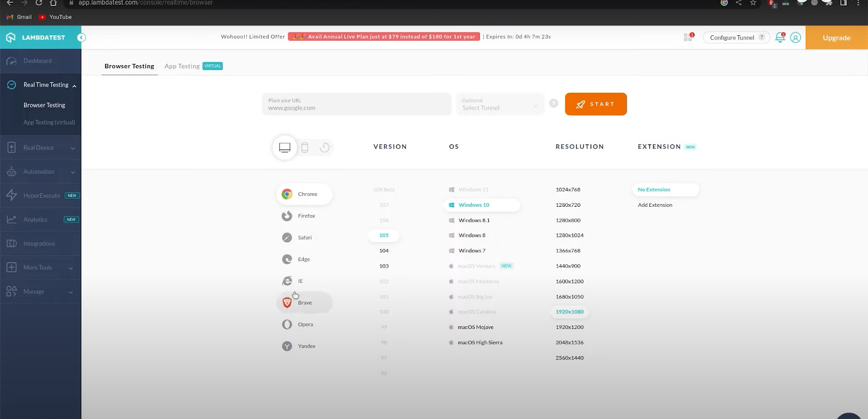
Task: Select Windows 10 operating system
Action: [x=481, y=205]
